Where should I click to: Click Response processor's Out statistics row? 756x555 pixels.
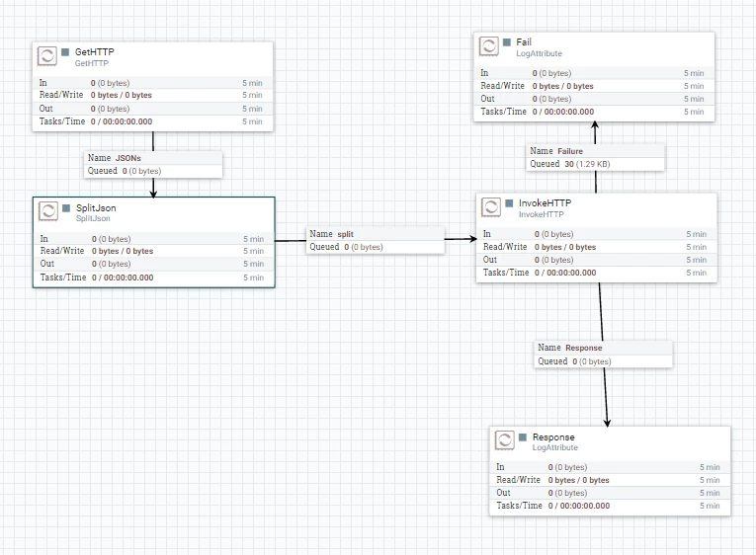[x=610, y=493]
